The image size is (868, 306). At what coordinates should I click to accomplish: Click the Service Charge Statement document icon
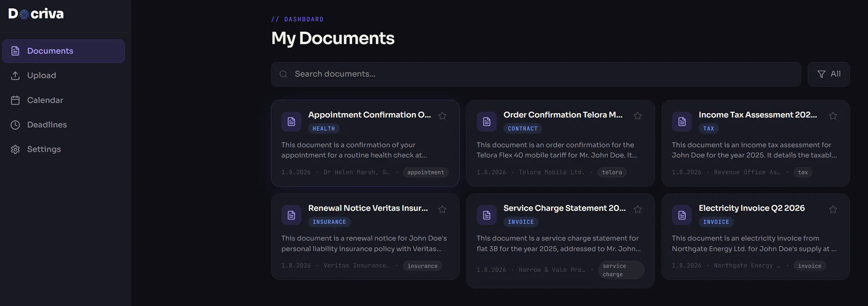click(x=487, y=215)
